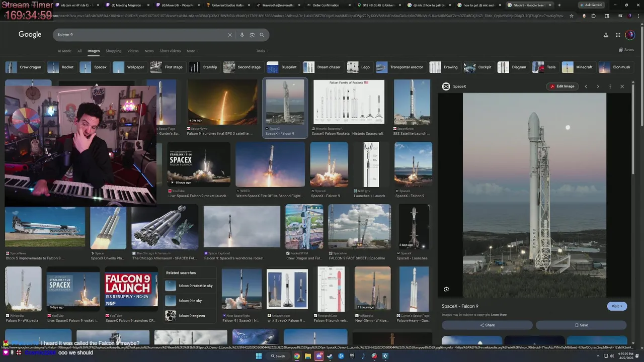The height and width of the screenshot is (362, 644).
Task: Clear the falcon 9 search query
Action: tap(230, 35)
